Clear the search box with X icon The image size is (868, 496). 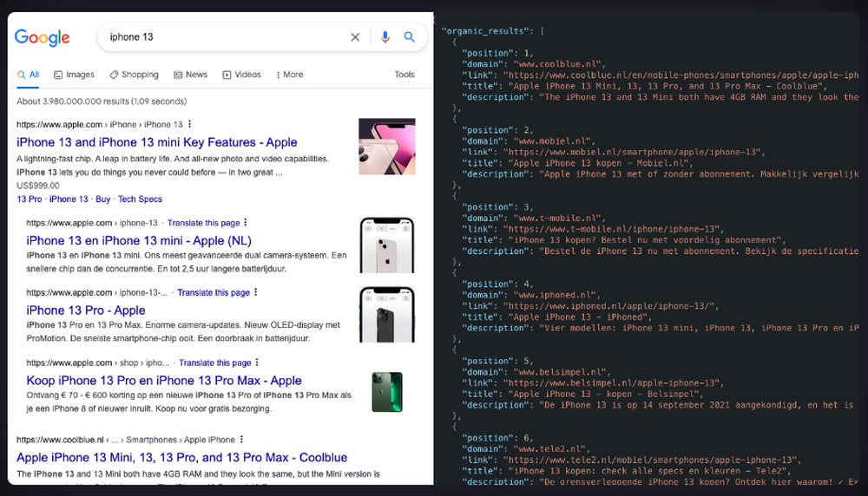pos(355,37)
